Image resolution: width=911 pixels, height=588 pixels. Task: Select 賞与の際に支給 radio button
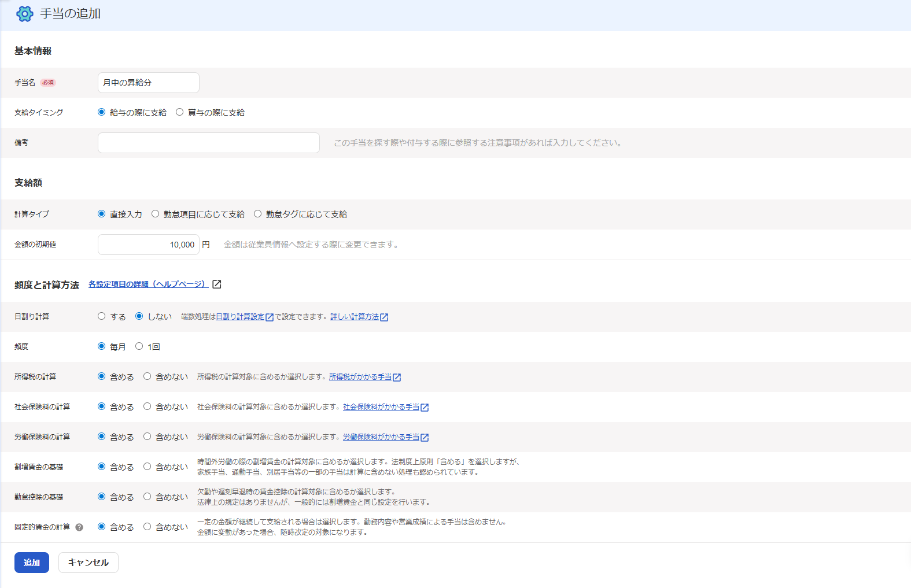pyautogui.click(x=180, y=112)
